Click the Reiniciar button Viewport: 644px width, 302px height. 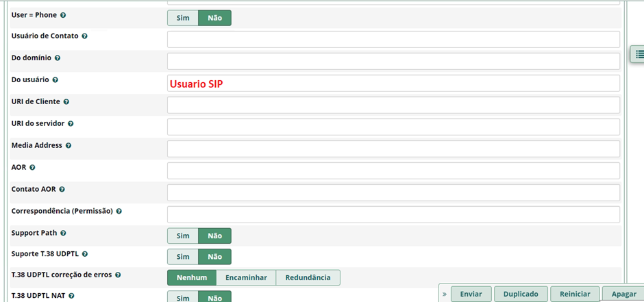click(x=575, y=294)
